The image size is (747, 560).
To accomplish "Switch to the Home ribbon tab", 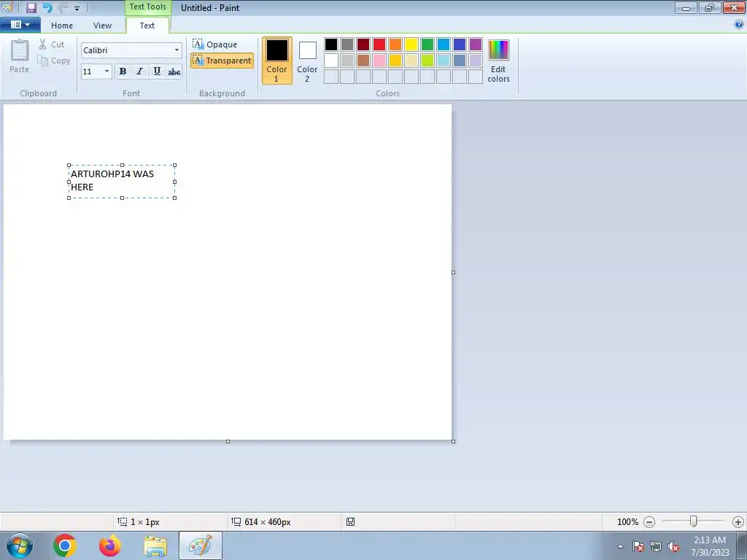I will point(62,26).
